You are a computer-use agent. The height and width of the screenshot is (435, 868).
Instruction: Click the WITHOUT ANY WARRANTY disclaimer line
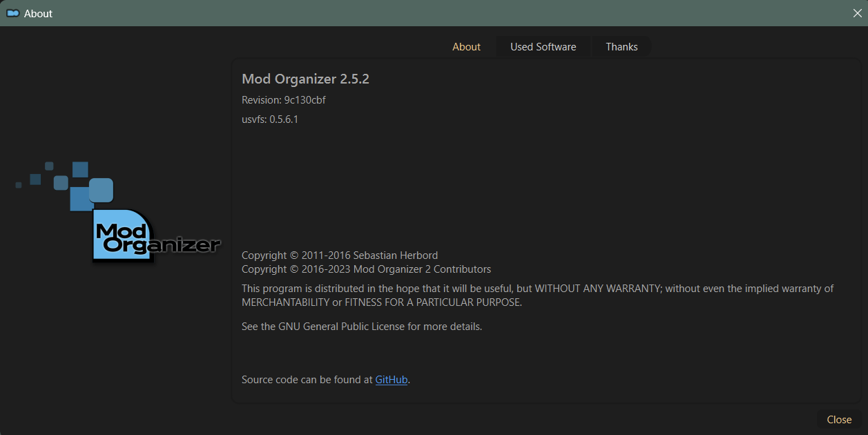[x=537, y=289]
